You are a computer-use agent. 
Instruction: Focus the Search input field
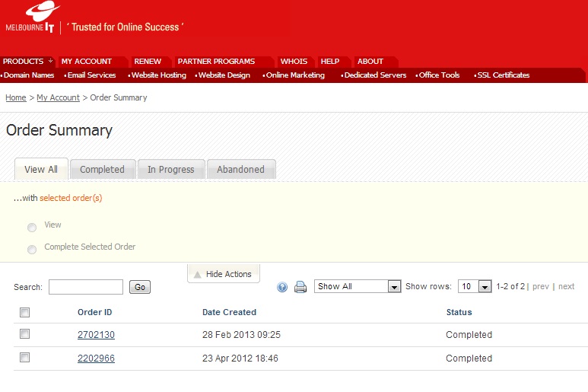[x=86, y=287]
